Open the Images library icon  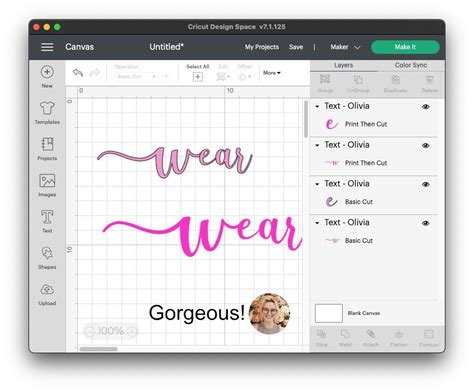point(47,181)
